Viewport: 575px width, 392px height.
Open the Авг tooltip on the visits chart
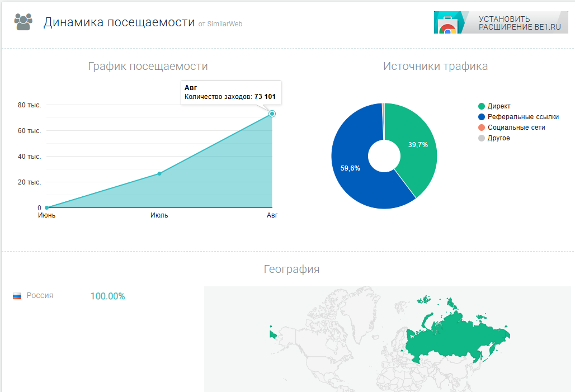point(231,92)
